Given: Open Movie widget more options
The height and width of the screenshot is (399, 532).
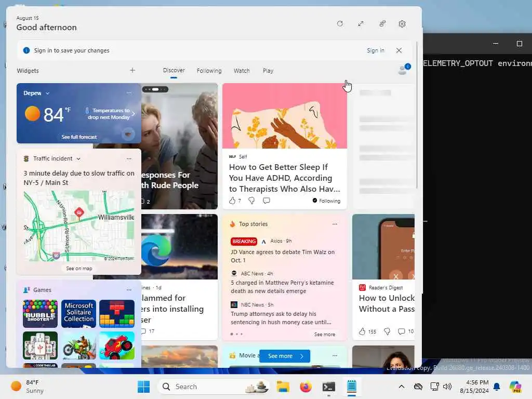Looking at the screenshot, I should [335, 355].
